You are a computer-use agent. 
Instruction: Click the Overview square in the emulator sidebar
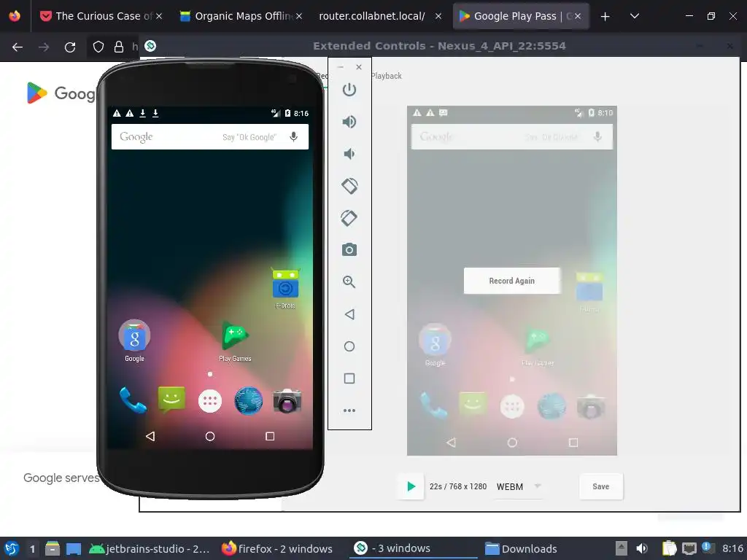coord(349,378)
